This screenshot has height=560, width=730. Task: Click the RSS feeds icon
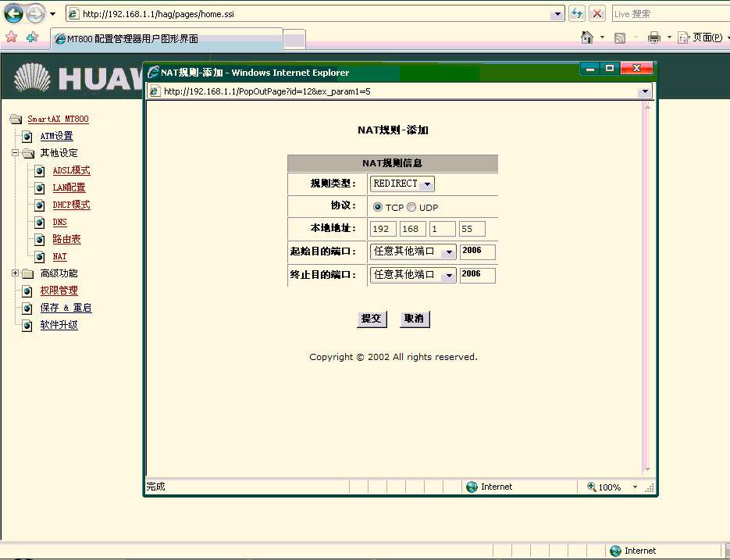620,37
